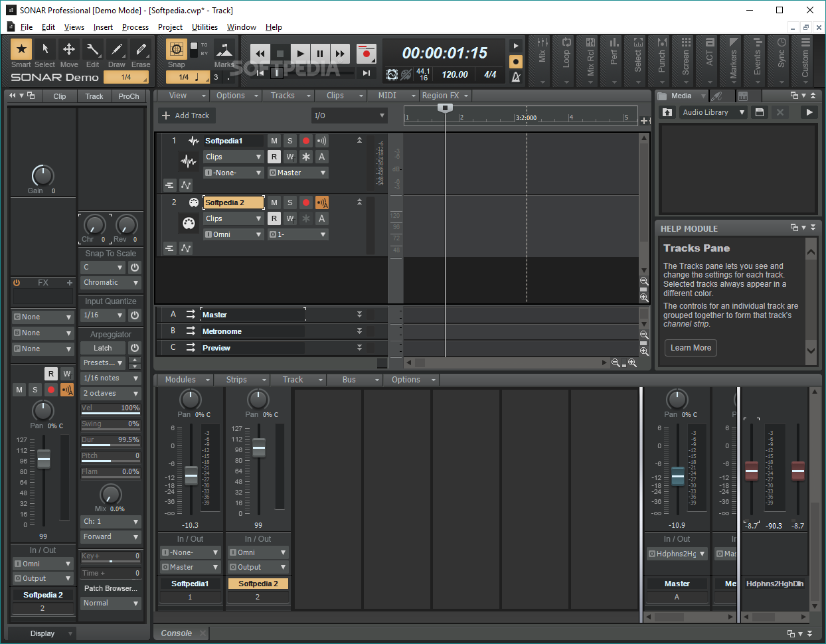Open Softpedia1 Master output dropdown
Image resolution: width=826 pixels, height=644 pixels.
(297, 173)
